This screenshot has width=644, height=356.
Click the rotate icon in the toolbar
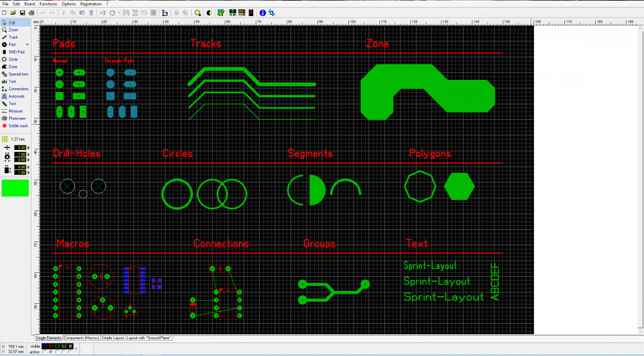(x=112, y=13)
